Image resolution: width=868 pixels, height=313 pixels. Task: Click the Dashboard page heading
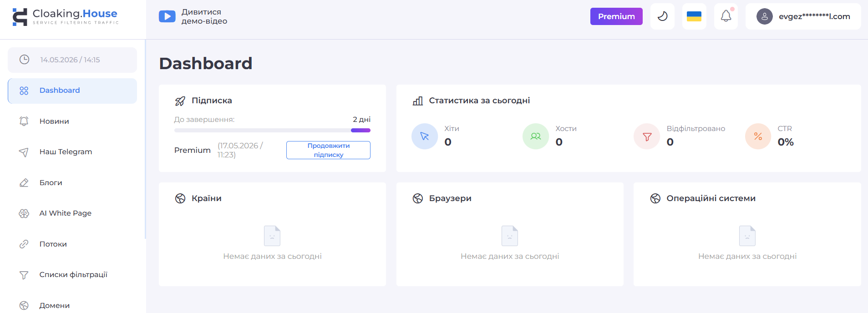[206, 63]
